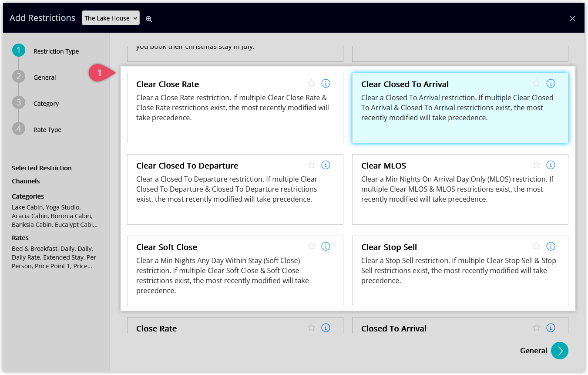588x375 pixels.
Task: Click the Categories heading in sidebar
Action: pos(28,196)
